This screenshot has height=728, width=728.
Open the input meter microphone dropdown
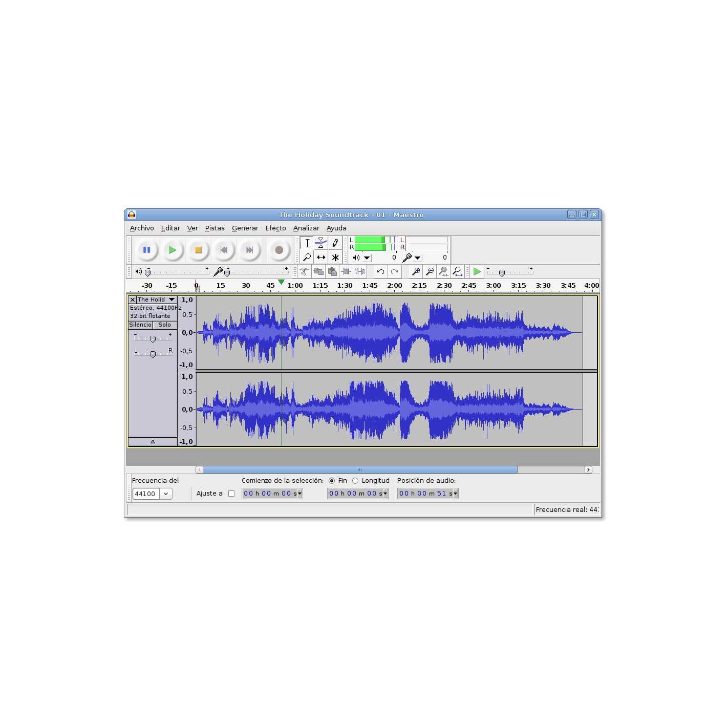[418, 258]
